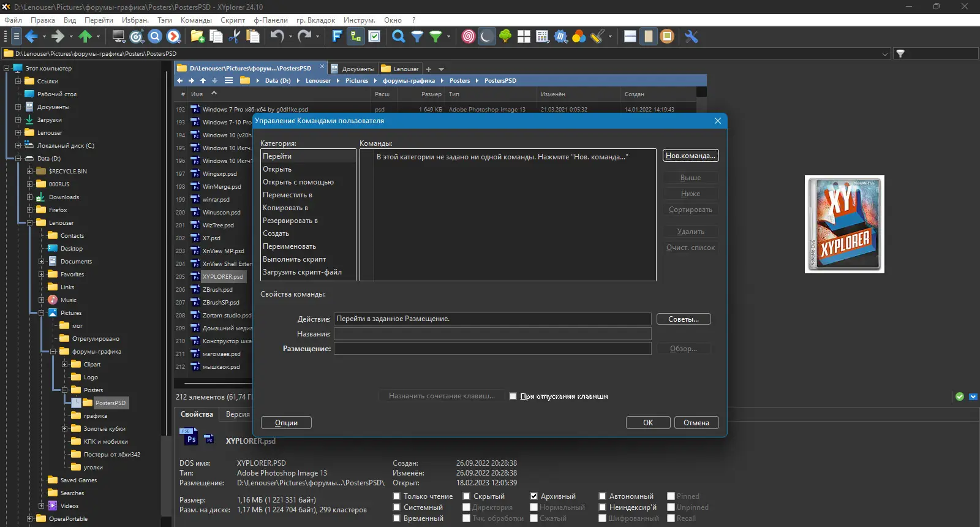The width and height of the screenshot is (980, 527).
Task: Open the Hotlist target icon
Action: click(137, 37)
